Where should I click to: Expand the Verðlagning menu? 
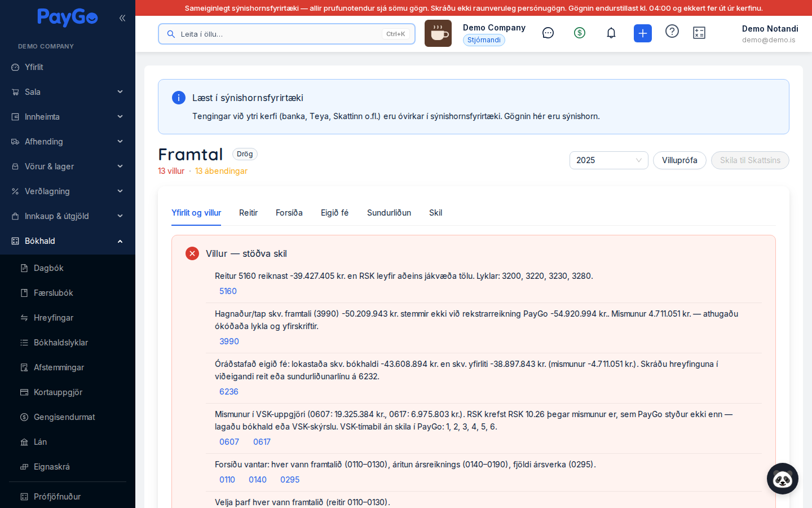click(68, 191)
